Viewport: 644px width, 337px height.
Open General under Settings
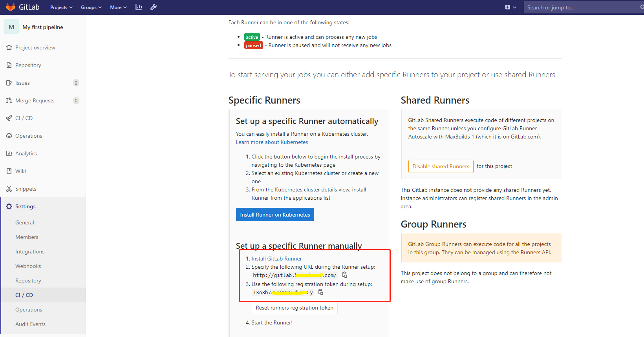click(25, 222)
